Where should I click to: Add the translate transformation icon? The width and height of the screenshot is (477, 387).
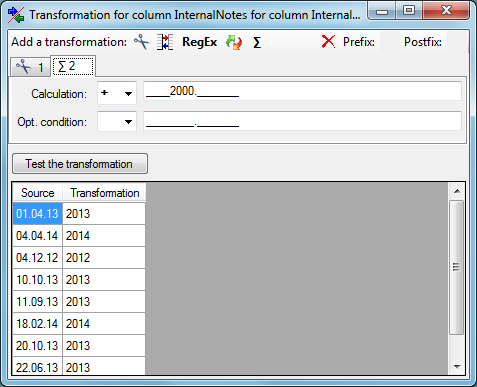pyautogui.click(x=165, y=42)
